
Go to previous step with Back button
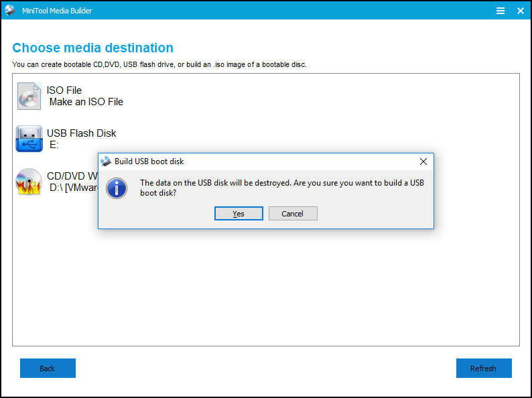click(x=48, y=369)
